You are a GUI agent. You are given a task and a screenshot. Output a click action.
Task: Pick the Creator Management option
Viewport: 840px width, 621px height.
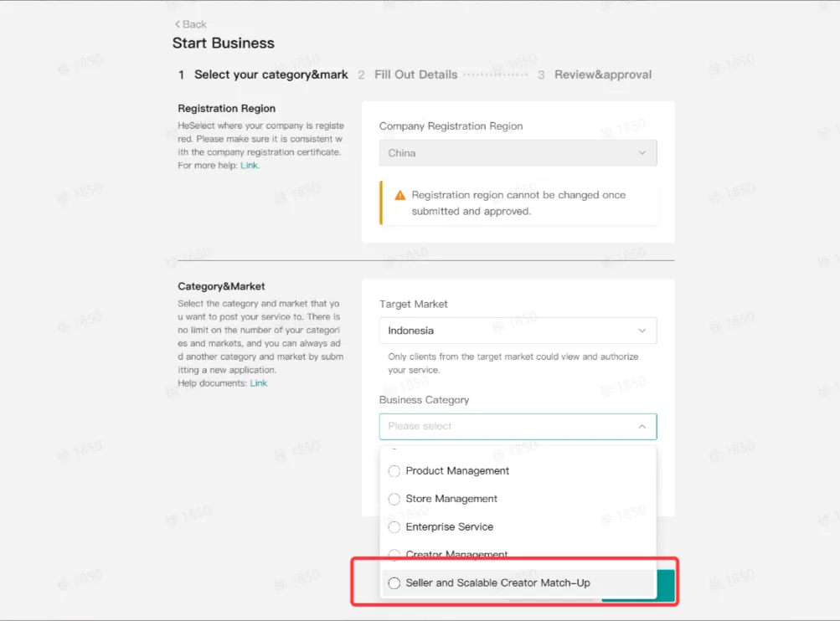(x=456, y=555)
